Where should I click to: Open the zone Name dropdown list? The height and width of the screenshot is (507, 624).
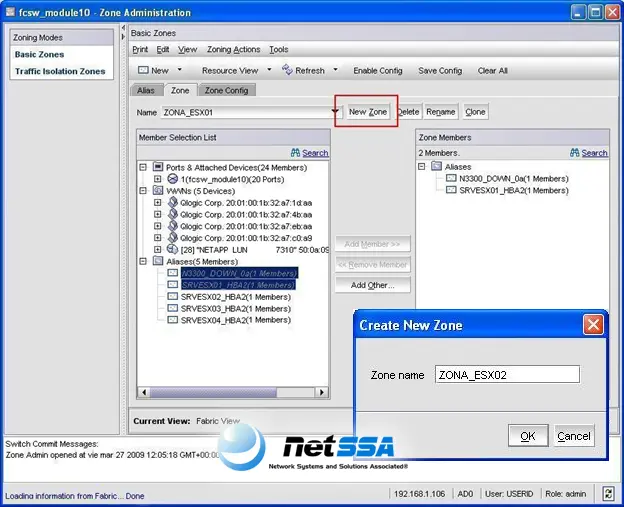(336, 112)
